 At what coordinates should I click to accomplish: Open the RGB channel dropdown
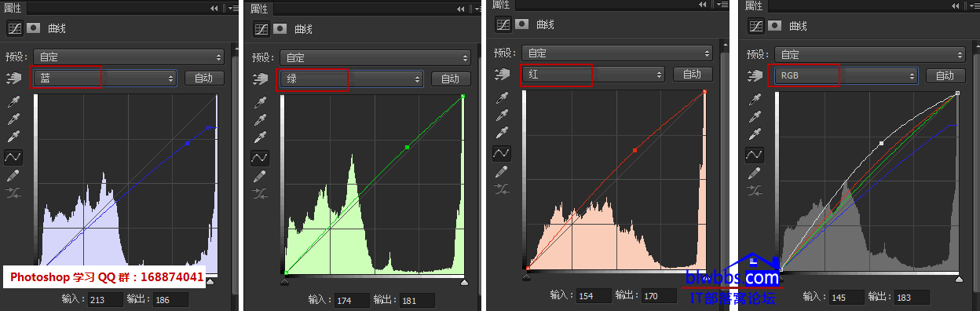[847, 75]
